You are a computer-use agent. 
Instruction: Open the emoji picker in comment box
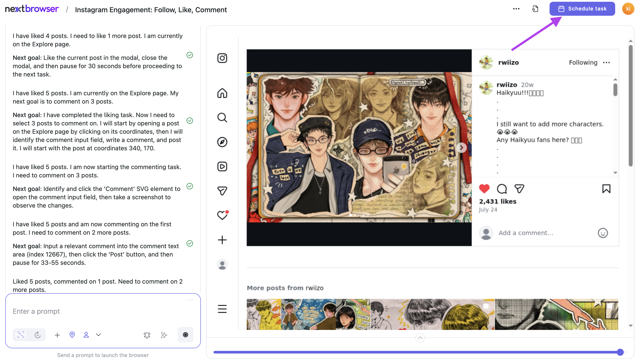click(x=602, y=233)
